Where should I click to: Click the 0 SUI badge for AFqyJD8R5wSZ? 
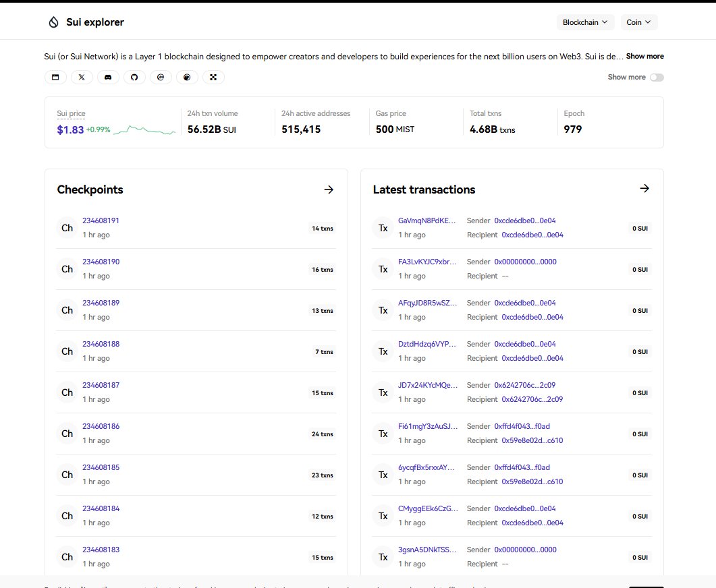[x=640, y=311]
